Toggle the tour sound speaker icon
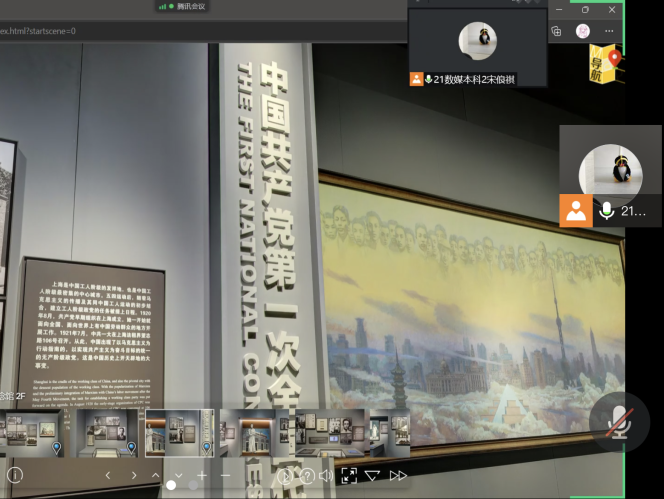Screen dimensions: 664x499 click(x=326, y=476)
